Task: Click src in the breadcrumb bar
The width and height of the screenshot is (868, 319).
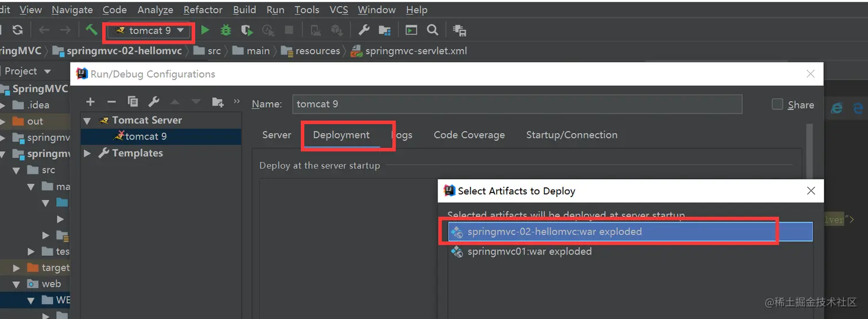Action: [208, 51]
